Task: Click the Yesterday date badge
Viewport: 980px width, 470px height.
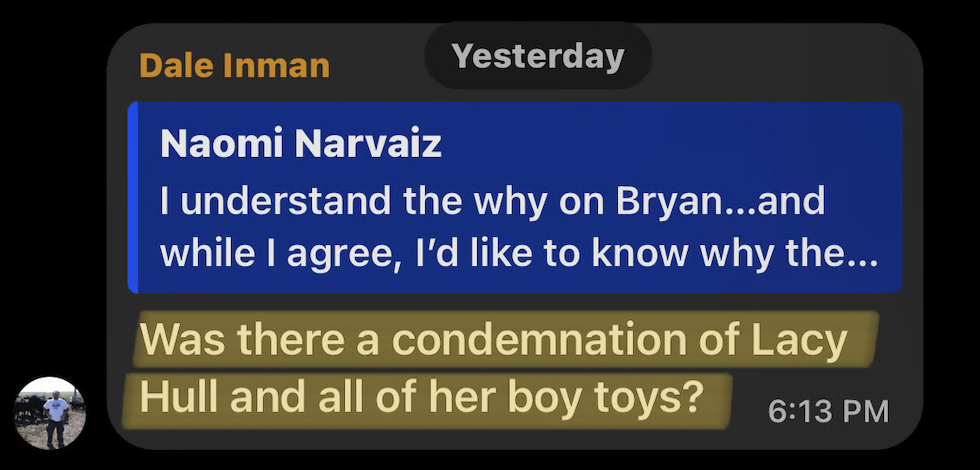Action: coord(538,56)
